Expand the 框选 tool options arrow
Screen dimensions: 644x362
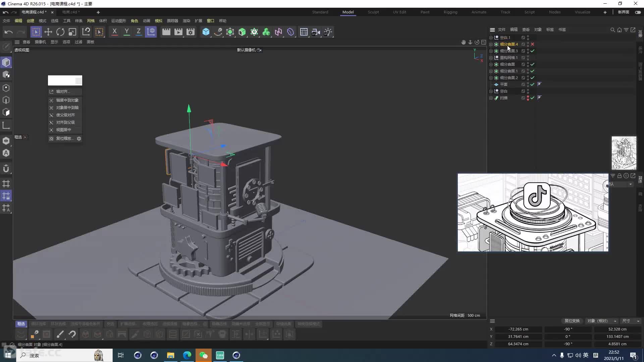[25, 137]
